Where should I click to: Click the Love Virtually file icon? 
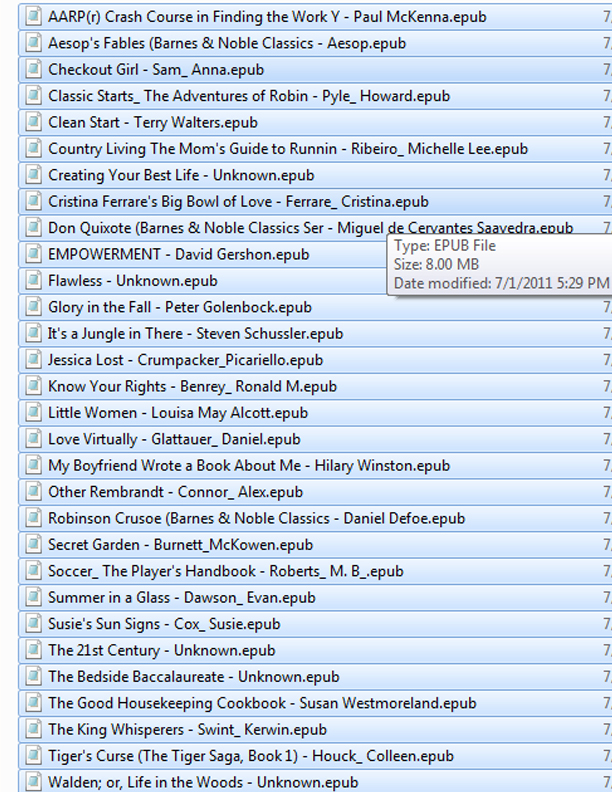pos(33,438)
